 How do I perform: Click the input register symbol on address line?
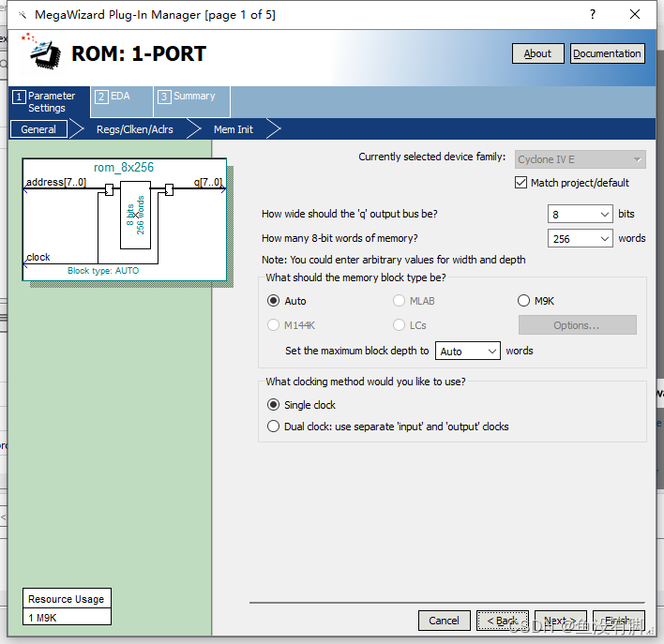tap(109, 189)
